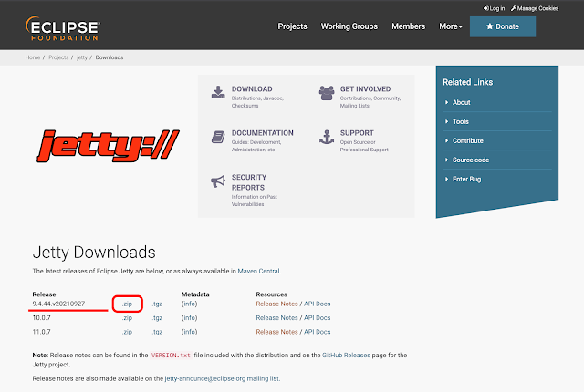This screenshot has width=584, height=392.
Task: Open Tools in Related Links
Action: click(x=460, y=121)
